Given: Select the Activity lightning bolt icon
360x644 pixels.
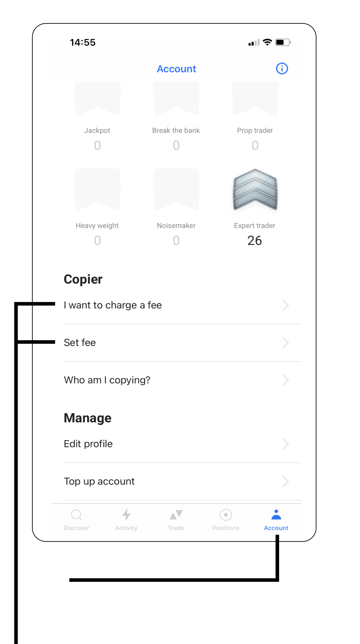Looking at the screenshot, I should coord(126,515).
